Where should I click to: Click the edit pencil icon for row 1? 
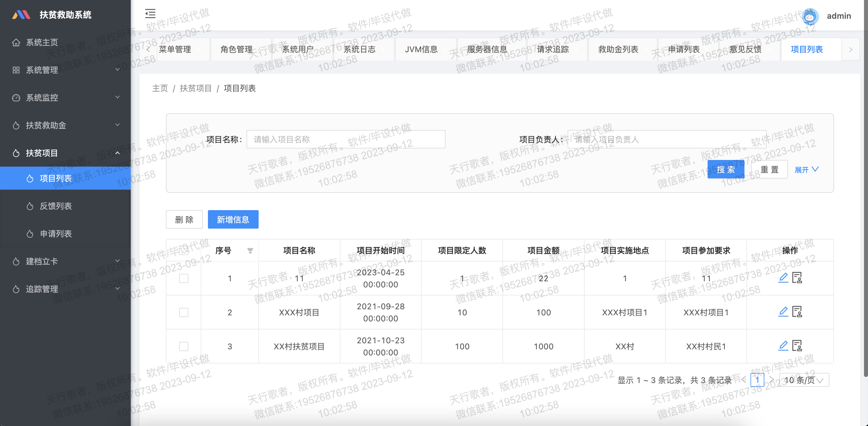tap(783, 278)
